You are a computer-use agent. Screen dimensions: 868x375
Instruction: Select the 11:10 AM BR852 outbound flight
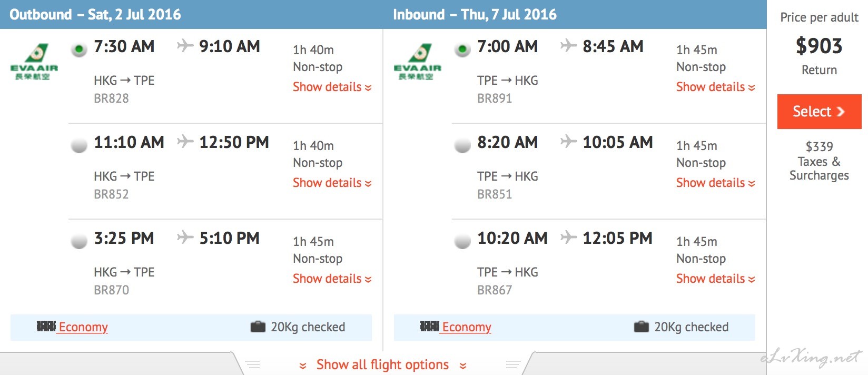click(x=79, y=145)
